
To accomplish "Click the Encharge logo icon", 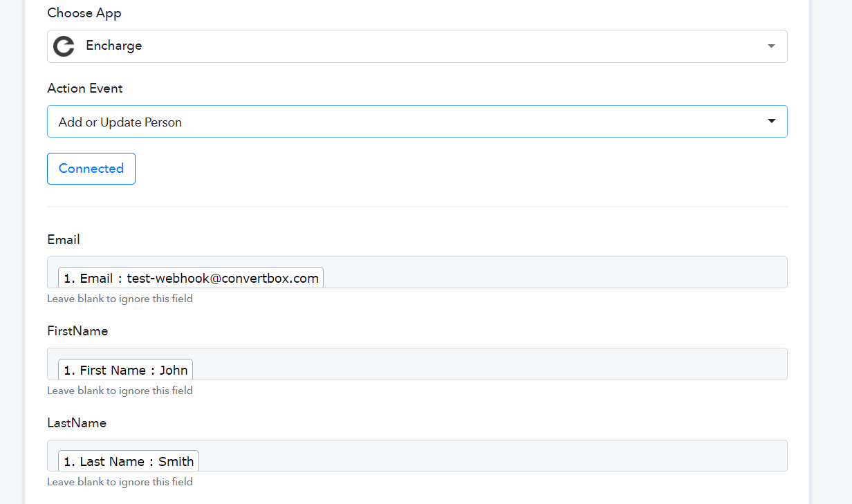I will (x=64, y=46).
